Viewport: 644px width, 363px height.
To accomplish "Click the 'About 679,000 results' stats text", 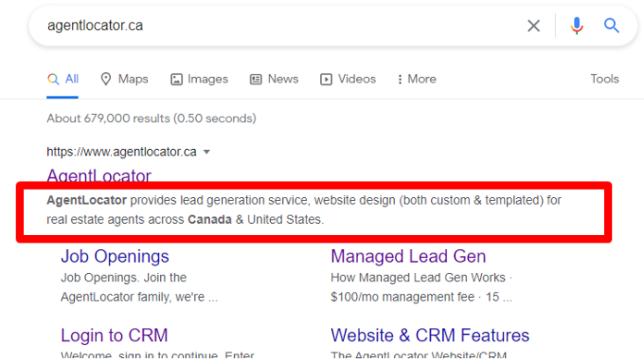I will [x=152, y=118].
